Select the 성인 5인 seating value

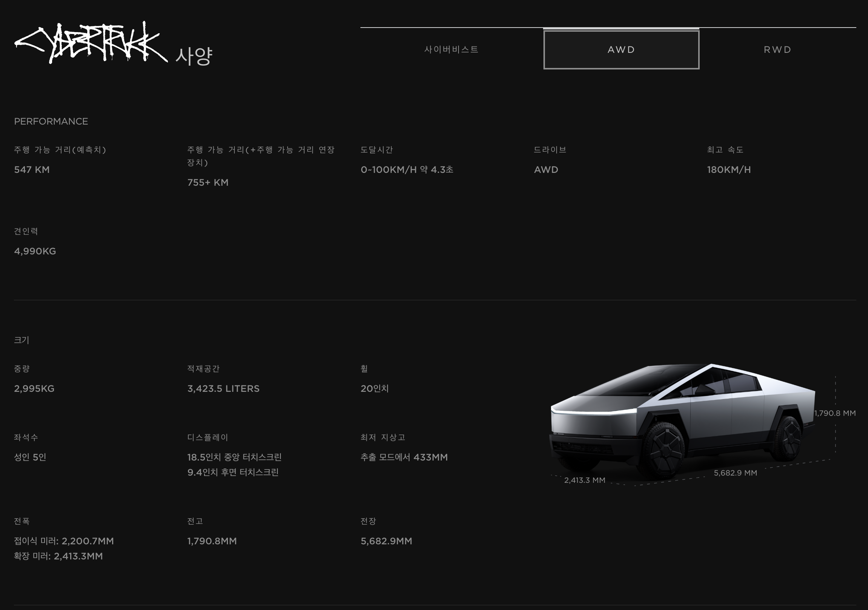[x=30, y=457]
